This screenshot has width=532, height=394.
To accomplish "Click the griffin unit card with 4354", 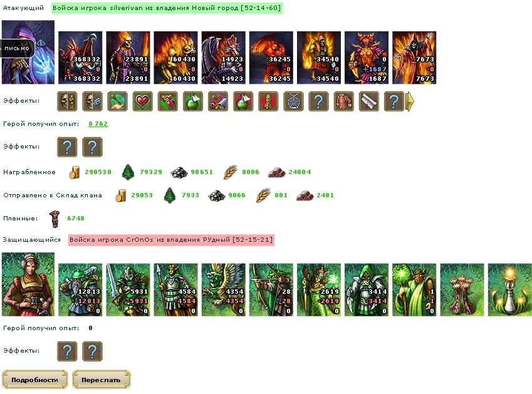I will pos(224,290).
